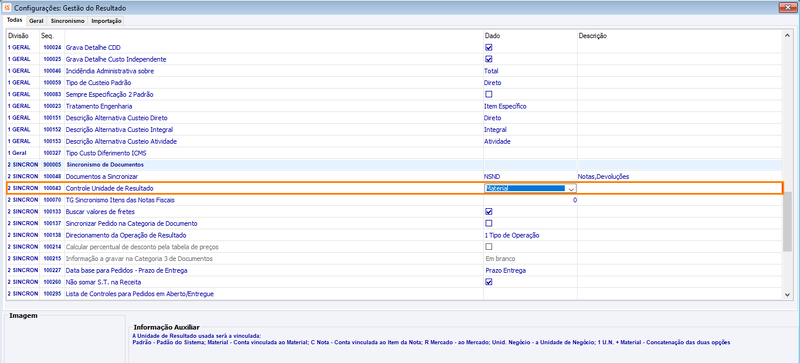Click the highlighted Material combo box field
Screen dimensions: 800x363
pos(530,188)
